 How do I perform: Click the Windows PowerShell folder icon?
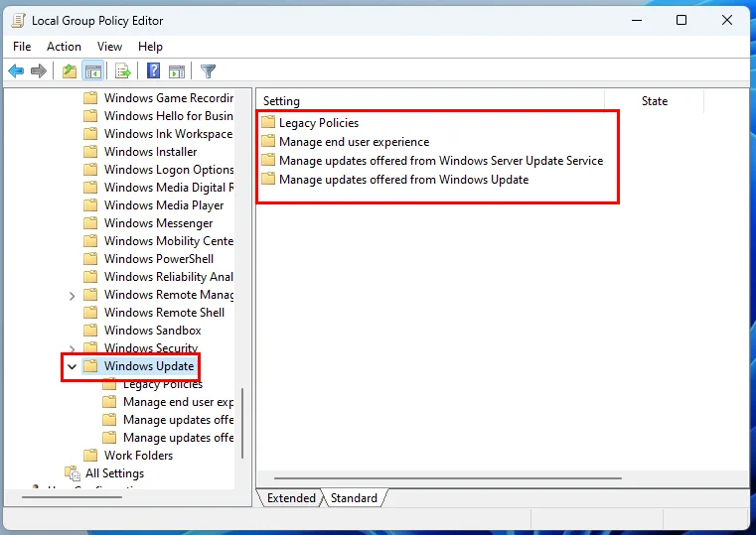pos(90,259)
